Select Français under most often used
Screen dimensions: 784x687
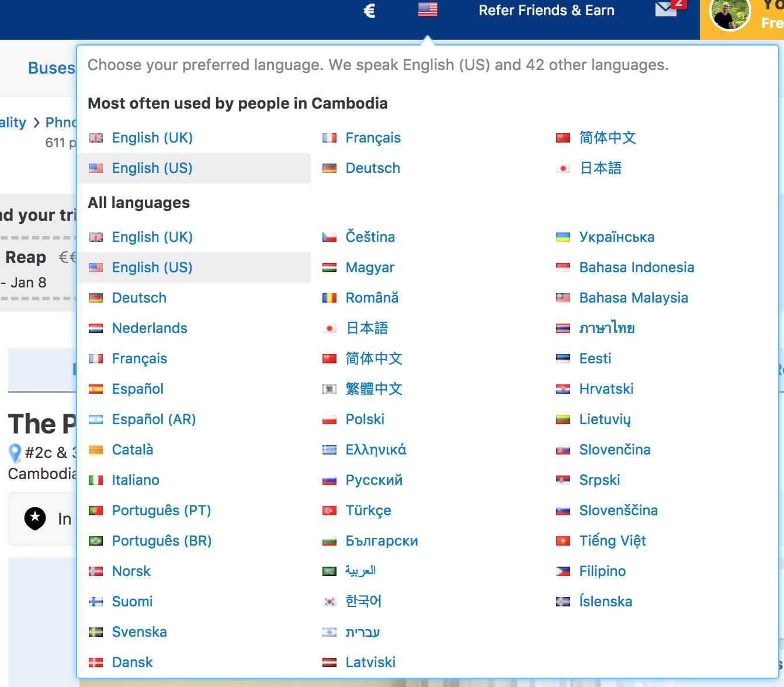[x=373, y=138]
